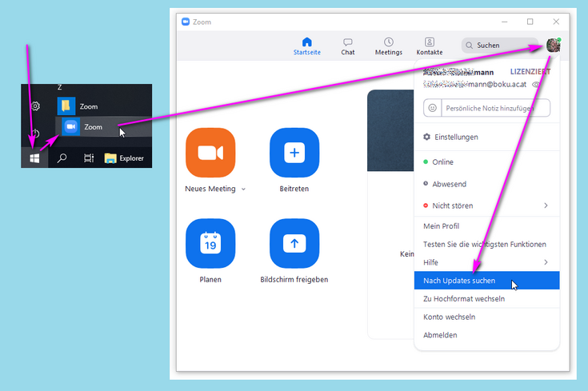Click the Start menu settings gear
The image size is (588, 391).
pyautogui.click(x=35, y=106)
